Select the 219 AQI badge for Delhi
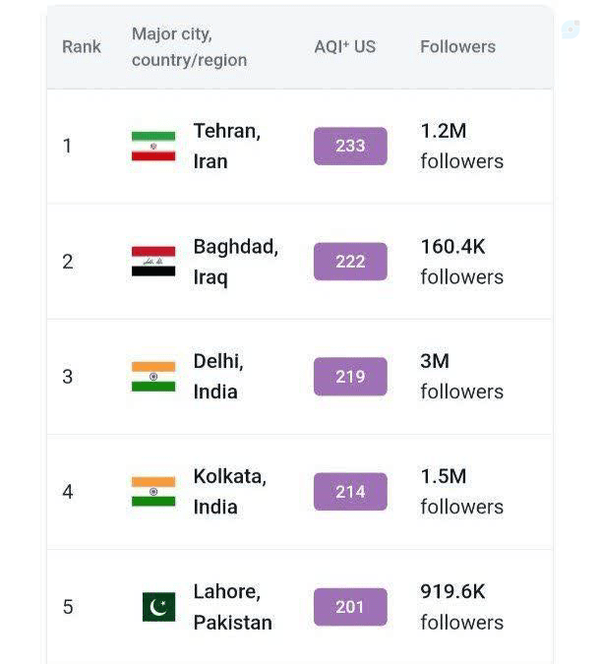This screenshot has height=664, width=600. tap(351, 376)
